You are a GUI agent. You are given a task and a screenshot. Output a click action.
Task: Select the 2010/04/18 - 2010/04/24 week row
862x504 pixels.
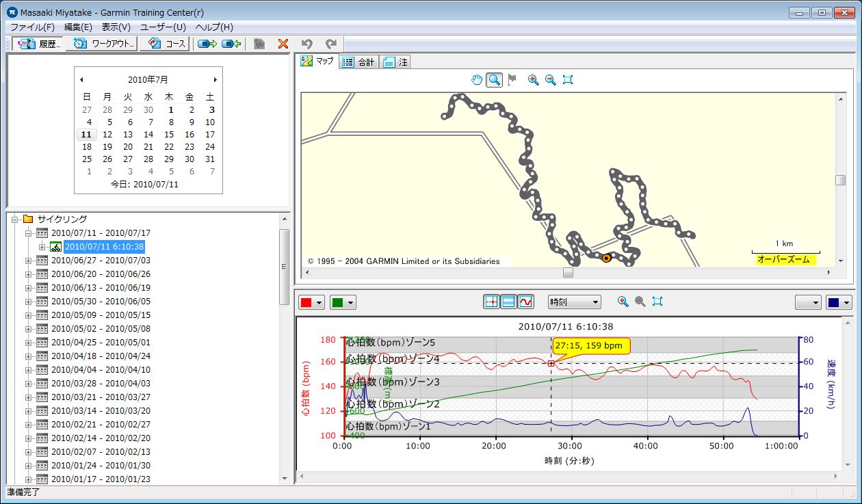101,356
